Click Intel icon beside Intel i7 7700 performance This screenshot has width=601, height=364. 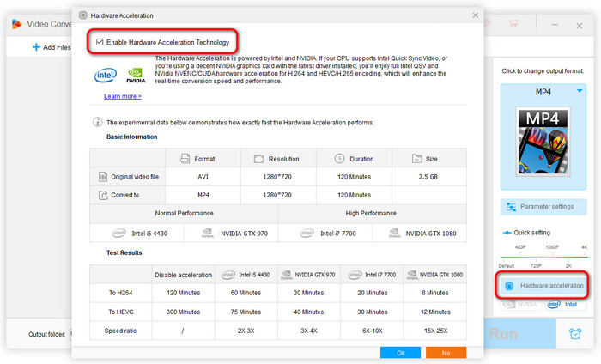pyautogui.click(x=307, y=233)
